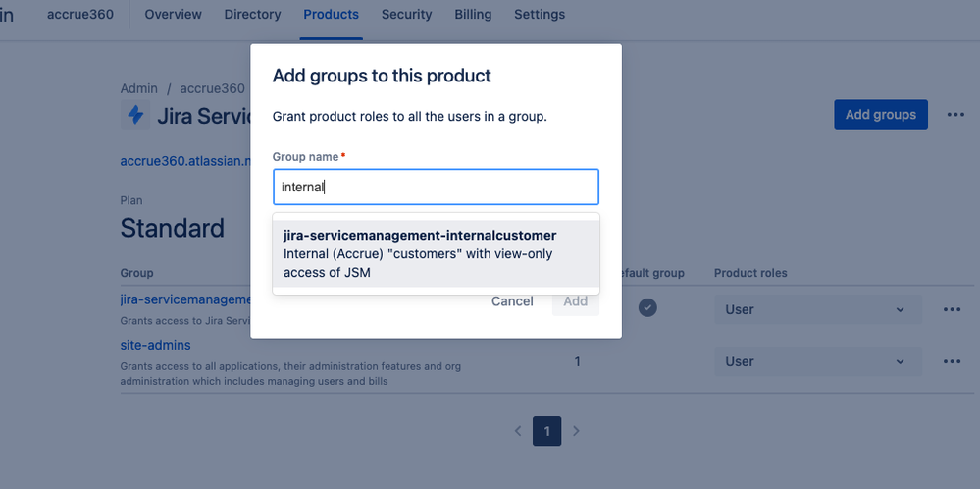980x489 pixels.
Task: Go to previous page arrow
Action: (x=518, y=431)
